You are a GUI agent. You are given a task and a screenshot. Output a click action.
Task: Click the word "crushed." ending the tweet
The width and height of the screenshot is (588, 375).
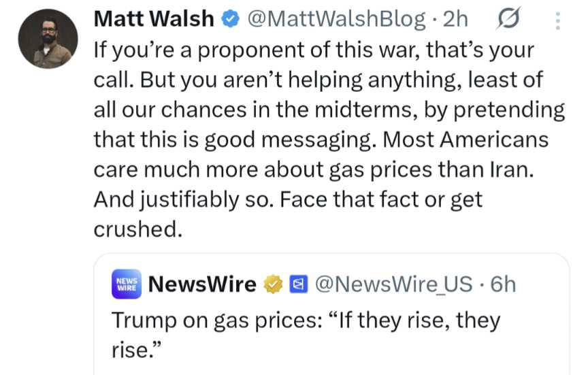coord(138,229)
